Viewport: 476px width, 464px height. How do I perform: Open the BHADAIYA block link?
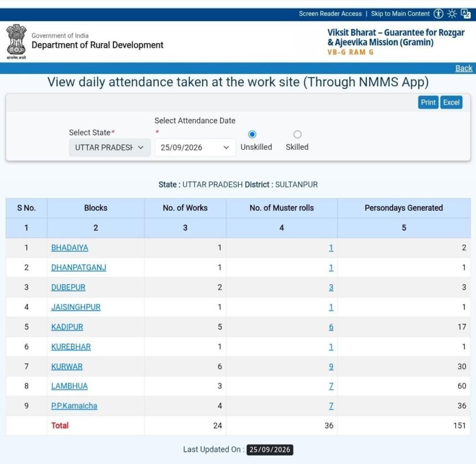(70, 248)
